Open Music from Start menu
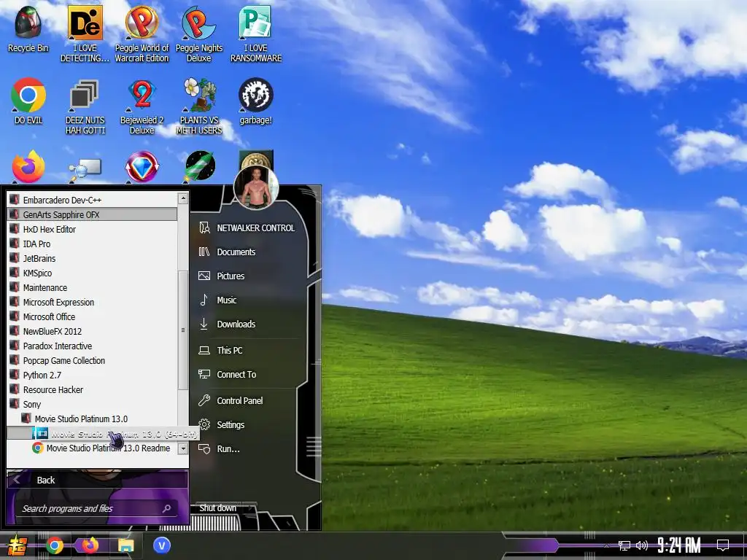The image size is (747, 560). 249,300
